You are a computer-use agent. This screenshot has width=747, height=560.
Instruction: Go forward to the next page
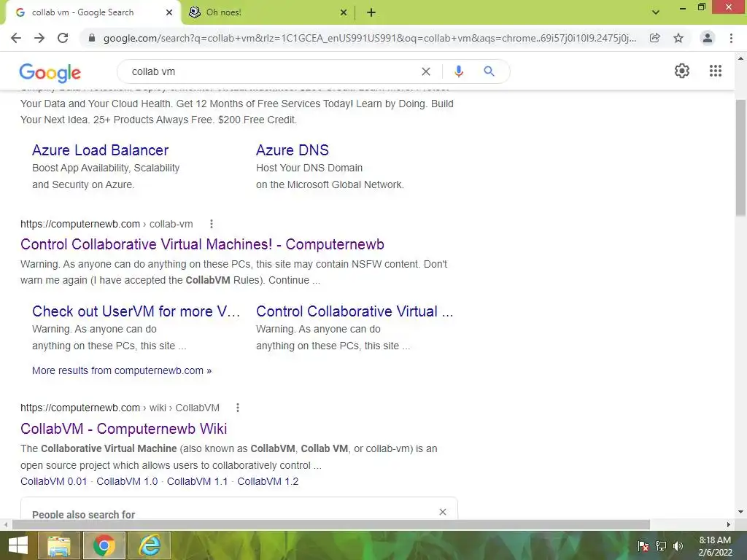[x=39, y=38]
